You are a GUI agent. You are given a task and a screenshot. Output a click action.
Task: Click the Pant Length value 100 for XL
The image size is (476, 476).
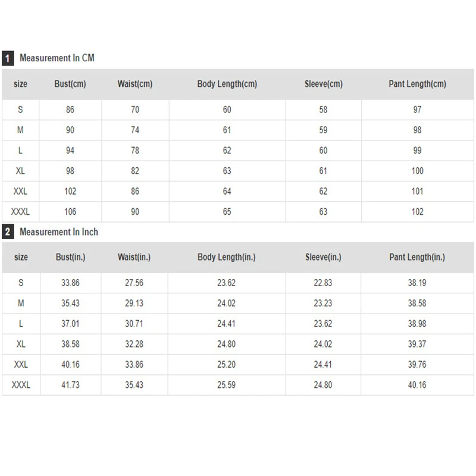pyautogui.click(x=417, y=171)
